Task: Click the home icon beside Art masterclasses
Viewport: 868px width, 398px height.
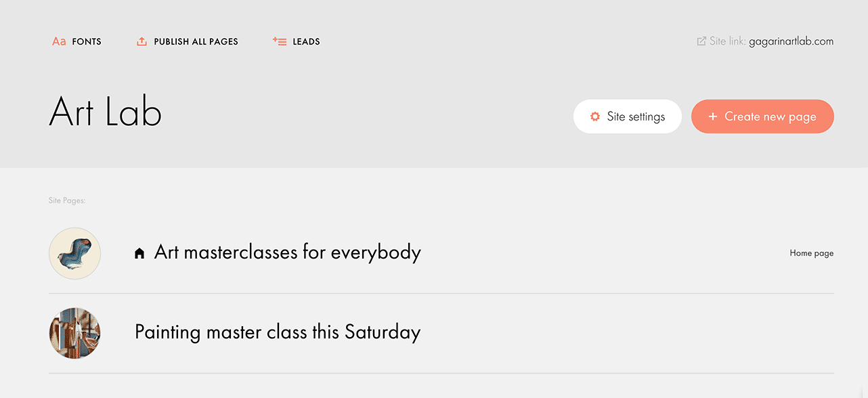Action: pos(139,253)
